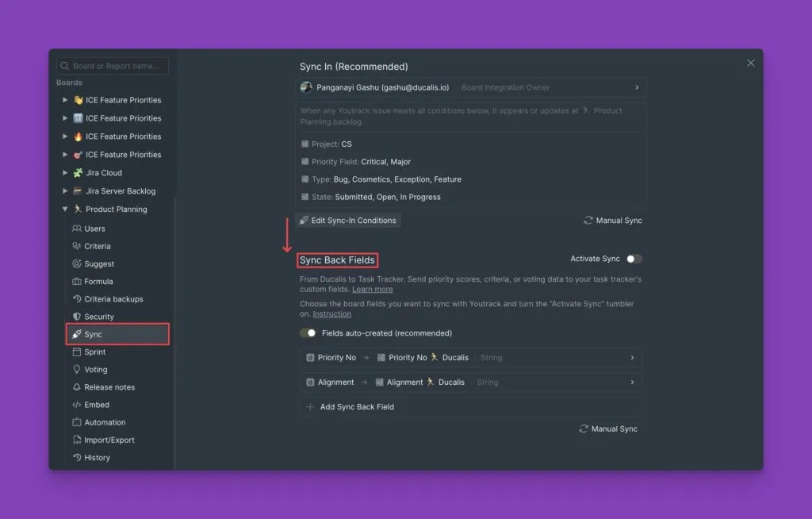812x519 pixels.
Task: Click the Users icon in sidebar
Action: coord(77,229)
